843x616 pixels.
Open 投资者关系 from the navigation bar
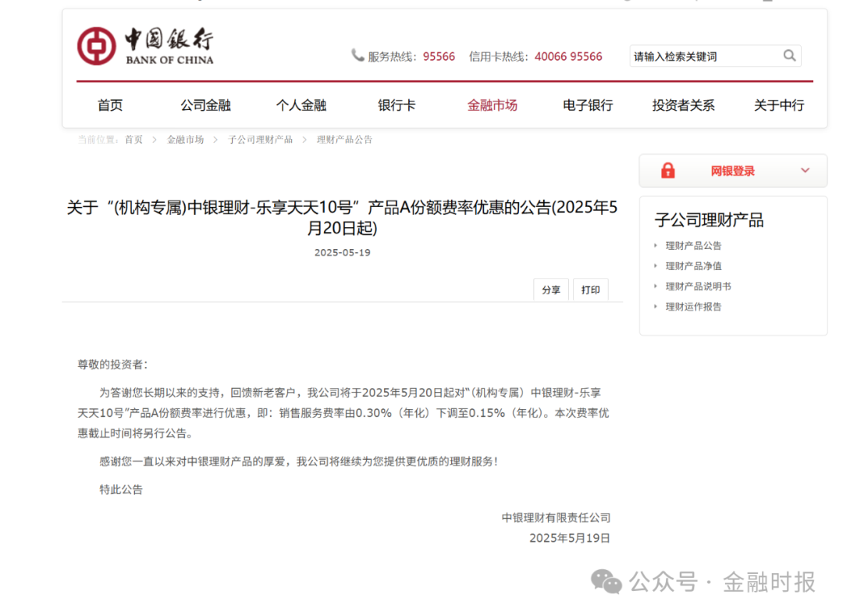tap(683, 105)
